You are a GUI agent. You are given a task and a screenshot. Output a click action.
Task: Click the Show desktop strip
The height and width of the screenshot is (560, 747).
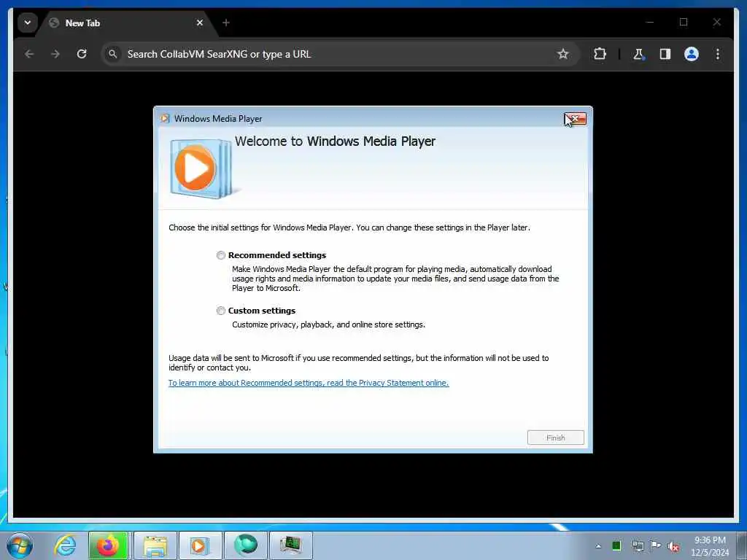[x=741, y=545]
